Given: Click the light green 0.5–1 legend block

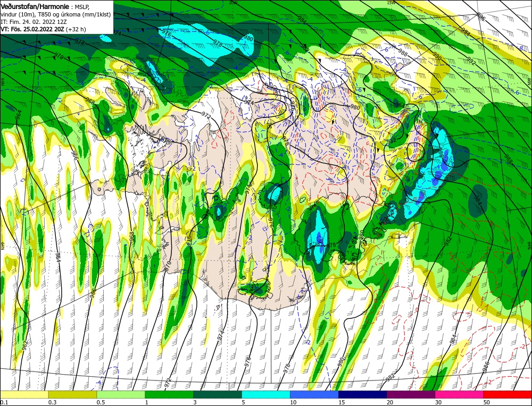Looking at the screenshot, I should pos(121,394).
